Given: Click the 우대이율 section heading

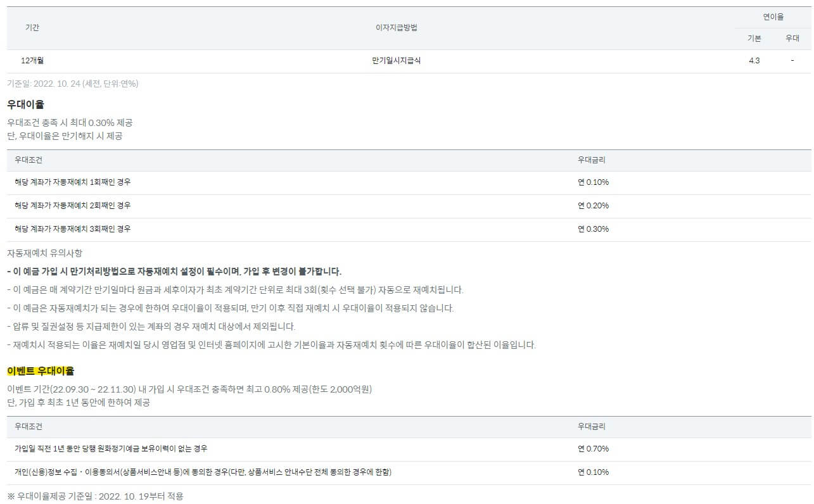Looking at the screenshot, I should click(27, 104).
